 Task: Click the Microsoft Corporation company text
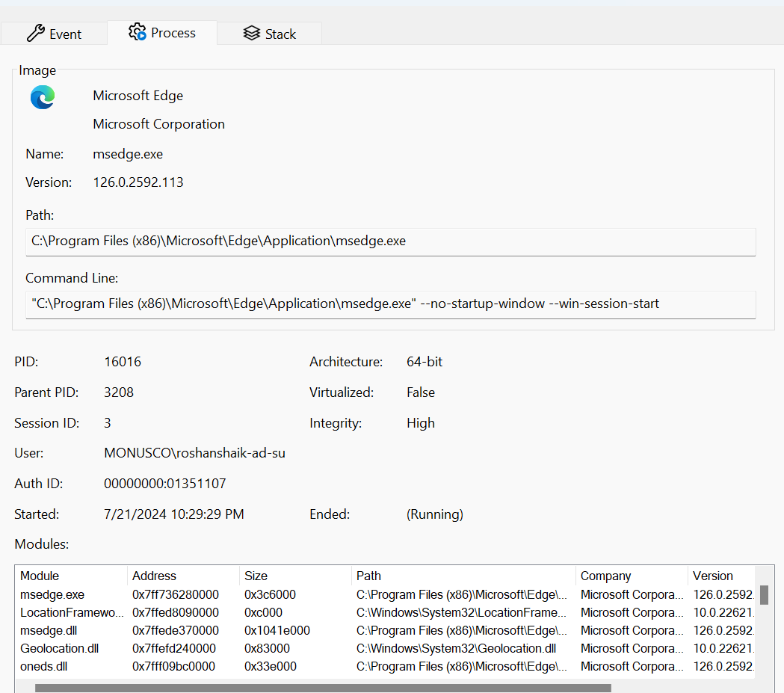[159, 124]
